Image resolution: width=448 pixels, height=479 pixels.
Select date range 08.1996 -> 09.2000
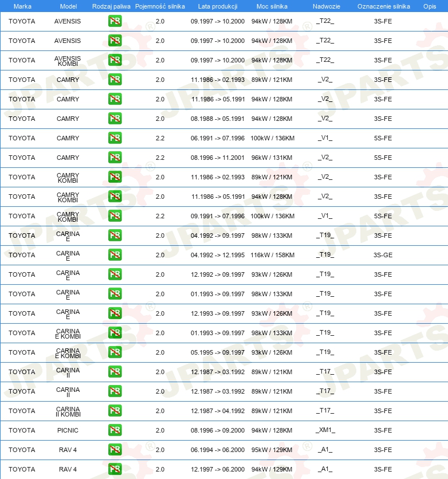(218, 430)
